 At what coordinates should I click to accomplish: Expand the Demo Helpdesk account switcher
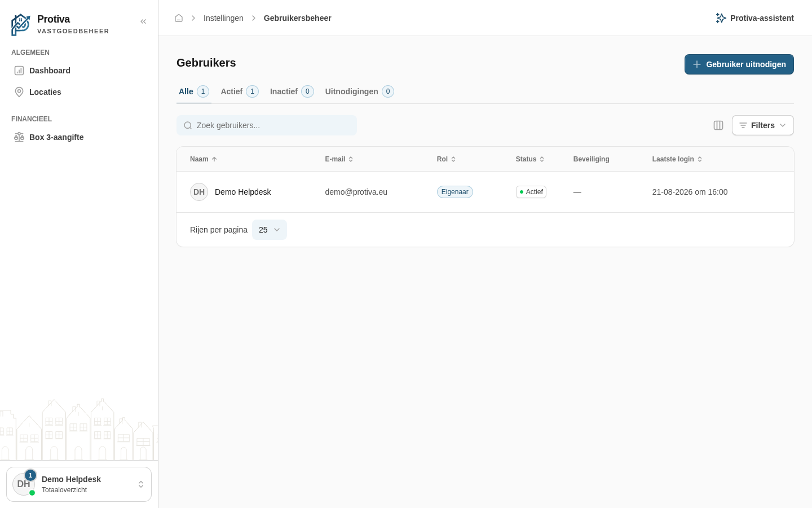[x=79, y=484]
